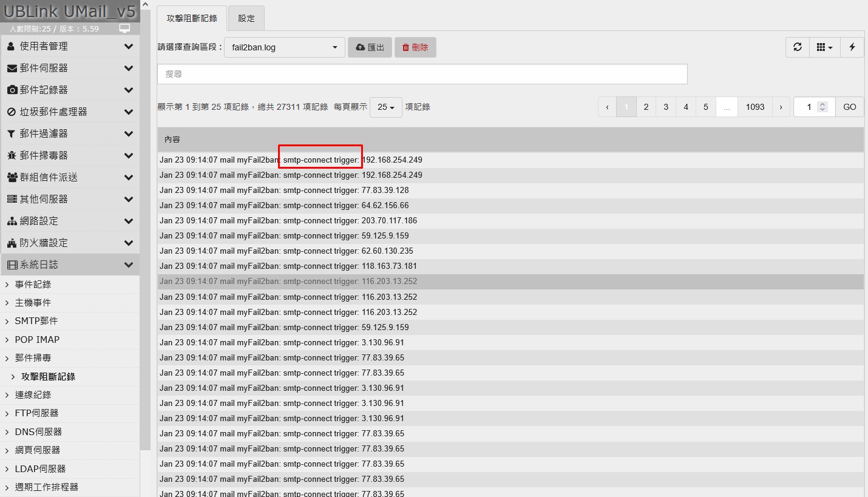Open 郵件記錄器 camera icon menu
This screenshot has height=497, width=868.
[x=70, y=90]
